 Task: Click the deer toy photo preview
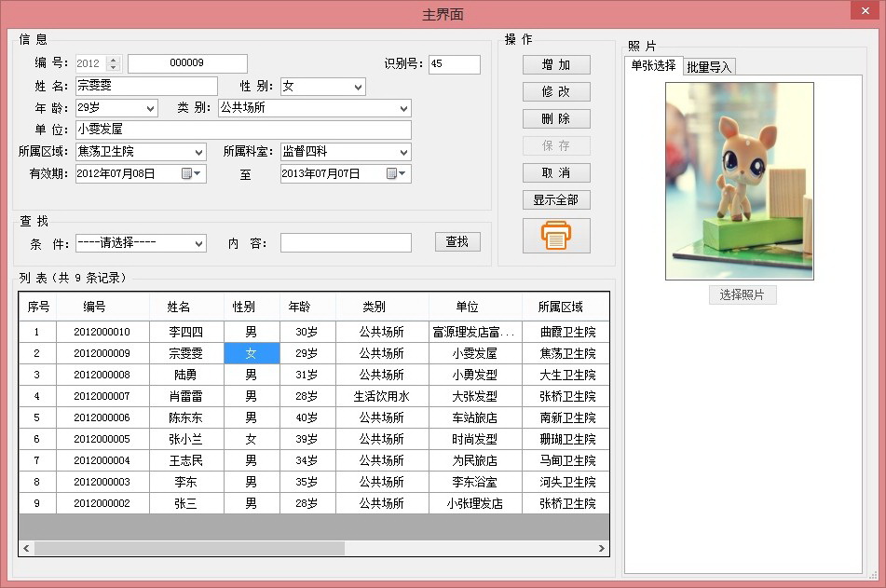739,181
